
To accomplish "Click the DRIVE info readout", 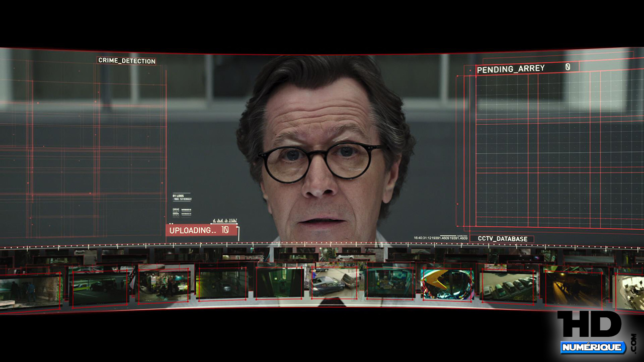I will click(x=182, y=212).
